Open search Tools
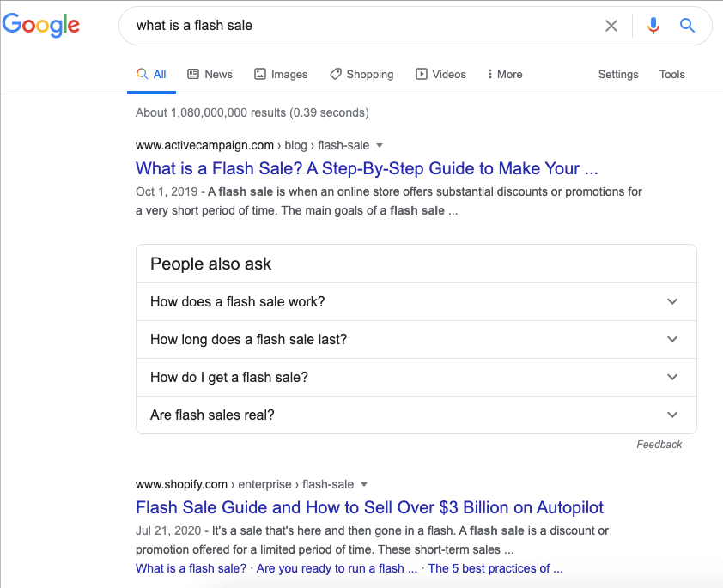The height and width of the screenshot is (588, 723). coord(672,75)
